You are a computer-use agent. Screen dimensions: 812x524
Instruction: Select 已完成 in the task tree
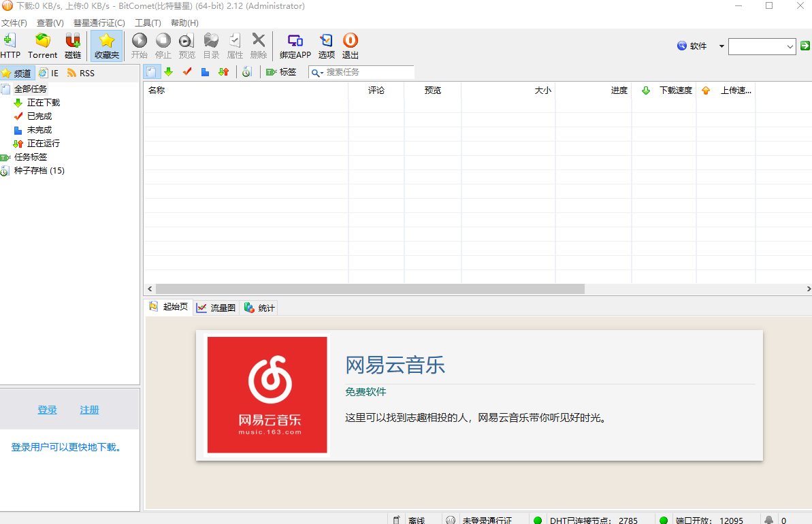(x=39, y=116)
